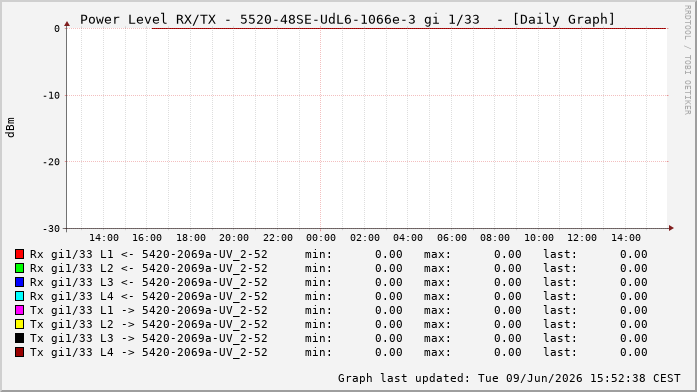Click the min value of Rx L3 row
Image resolution: width=697 pixels, height=392 pixels.
pos(389,282)
